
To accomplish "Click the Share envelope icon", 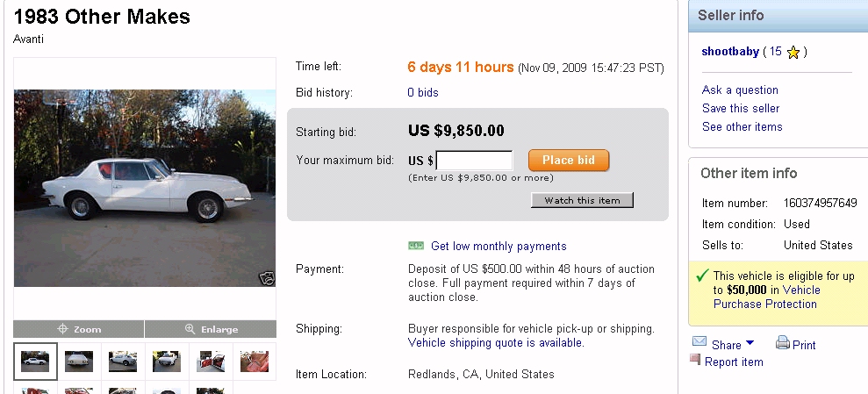I will (699, 341).
